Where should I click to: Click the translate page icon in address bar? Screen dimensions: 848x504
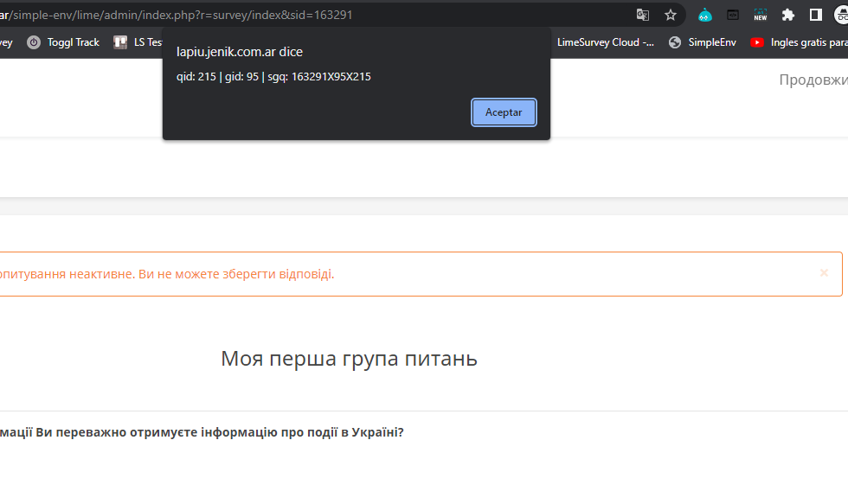pyautogui.click(x=642, y=15)
